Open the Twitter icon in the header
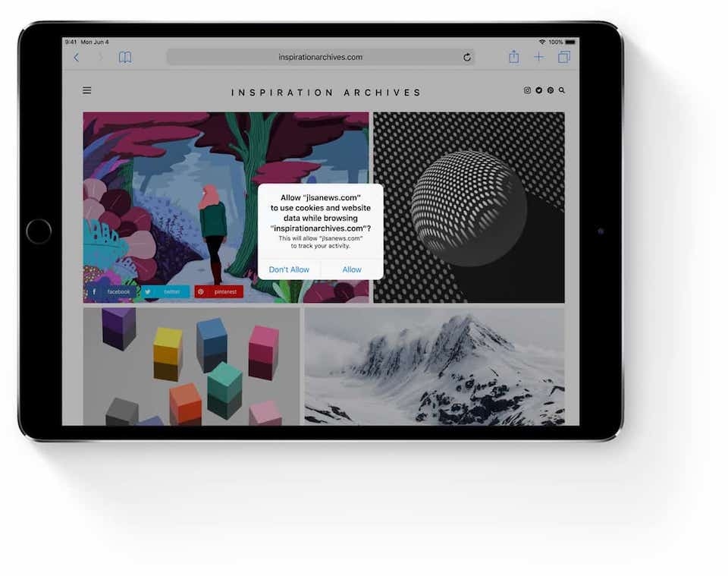 [538, 90]
